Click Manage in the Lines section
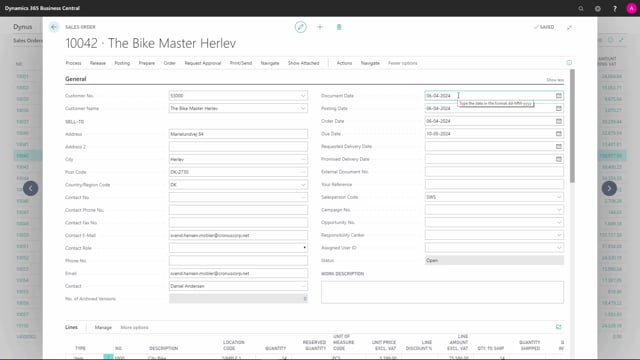The width and height of the screenshot is (640, 360). pos(103,327)
